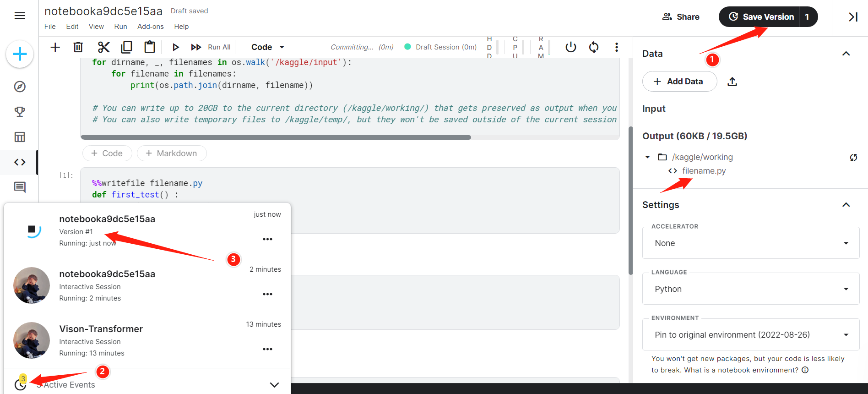Open the Code sidebar icon

coord(20,162)
